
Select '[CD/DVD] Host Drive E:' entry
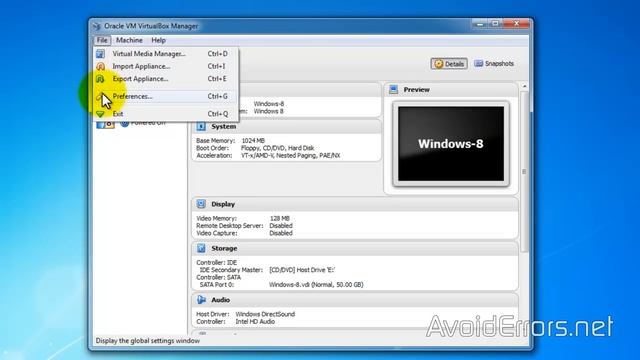tap(302, 270)
